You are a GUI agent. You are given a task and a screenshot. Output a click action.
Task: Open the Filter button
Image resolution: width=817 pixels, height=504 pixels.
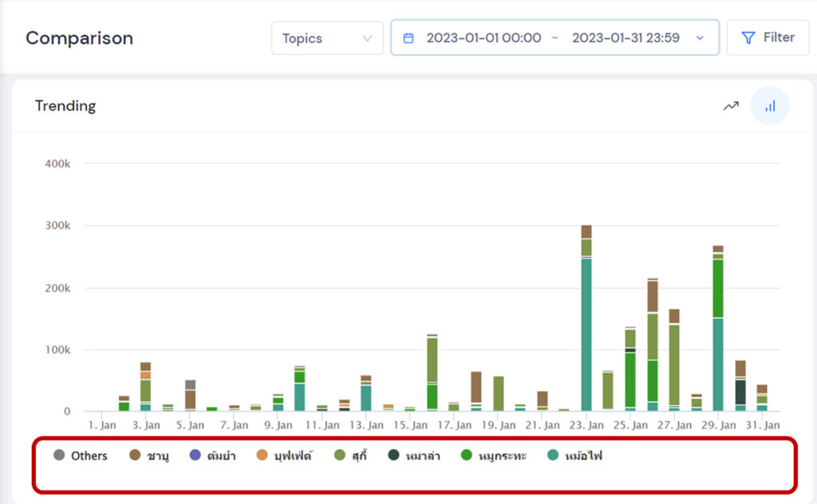click(768, 37)
